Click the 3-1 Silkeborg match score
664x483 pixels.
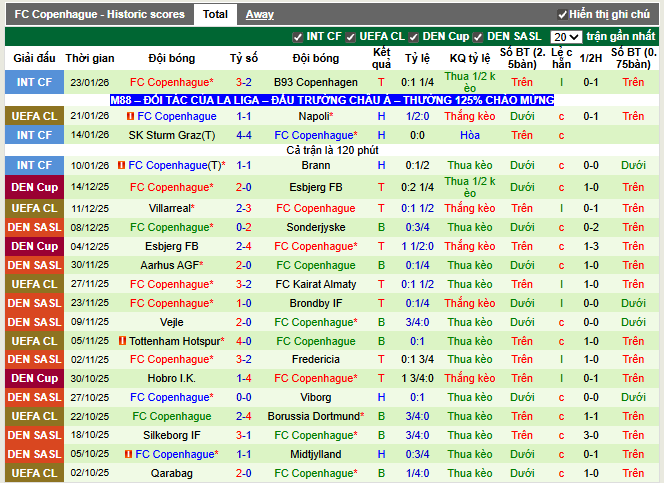243,435
